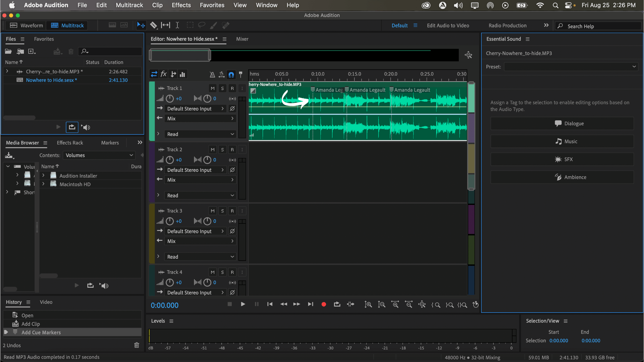
Task: Click the zoom out horizontally icon
Action: pyautogui.click(x=409, y=305)
